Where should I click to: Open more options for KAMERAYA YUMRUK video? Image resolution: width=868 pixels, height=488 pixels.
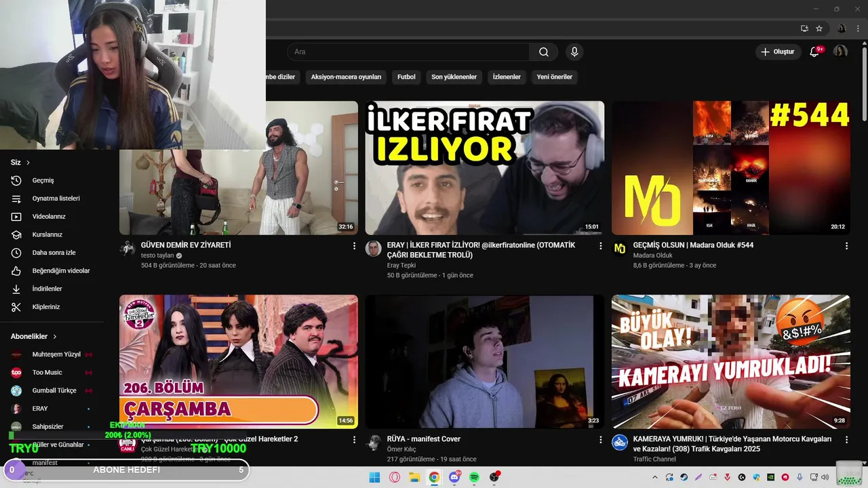click(x=846, y=440)
